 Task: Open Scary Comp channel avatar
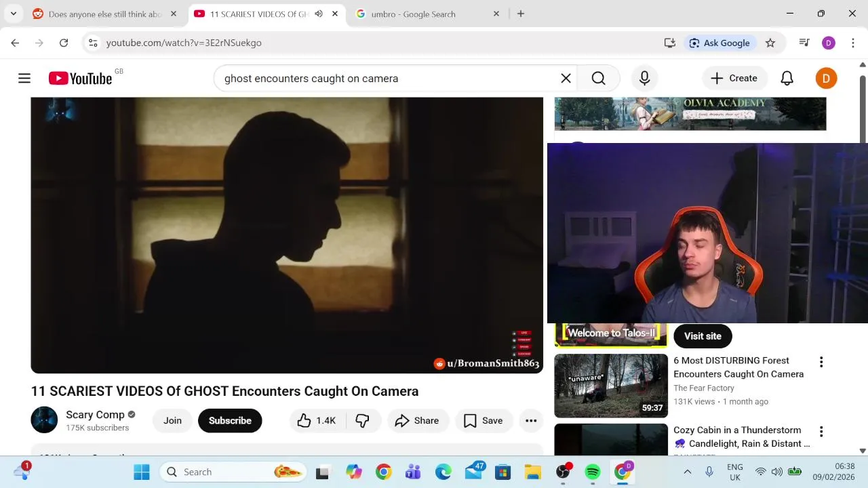click(44, 420)
